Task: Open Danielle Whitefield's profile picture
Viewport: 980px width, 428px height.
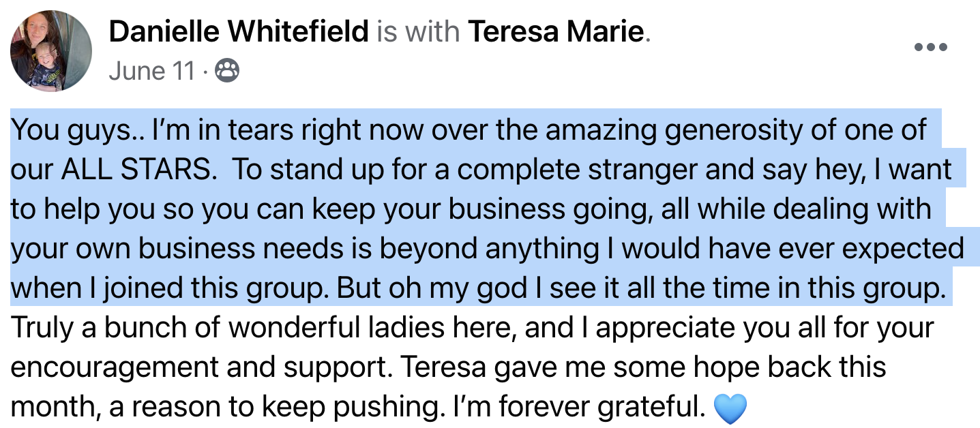Action: tap(50, 51)
